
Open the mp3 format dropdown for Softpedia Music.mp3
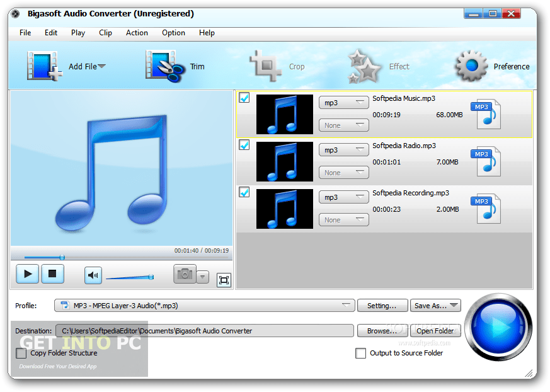coord(343,101)
